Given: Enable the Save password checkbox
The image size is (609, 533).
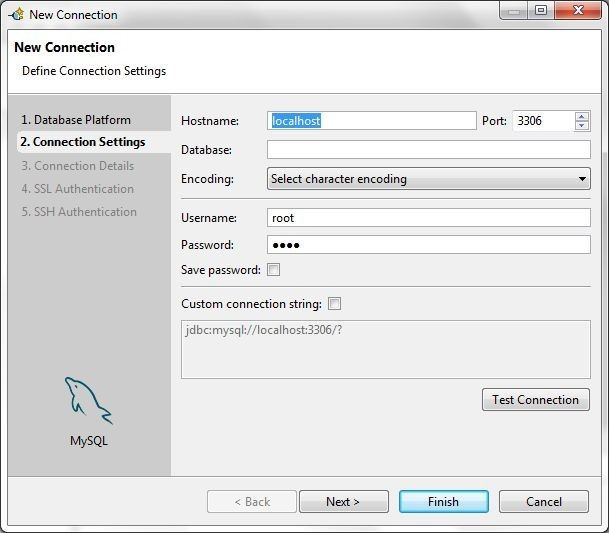Looking at the screenshot, I should click(273, 270).
